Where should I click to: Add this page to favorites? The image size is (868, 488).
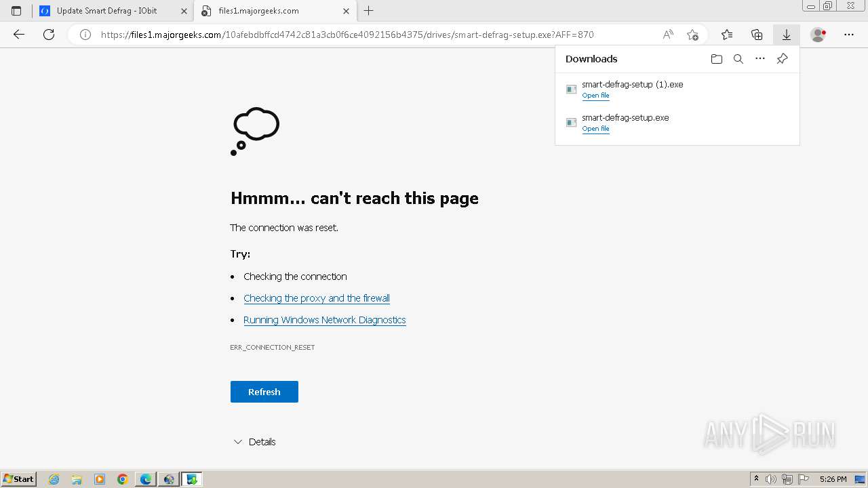click(692, 35)
